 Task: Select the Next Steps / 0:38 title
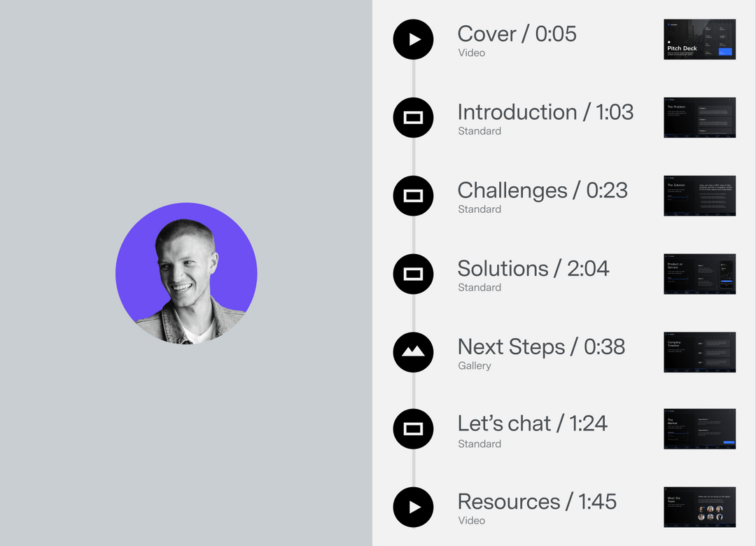[x=541, y=346]
